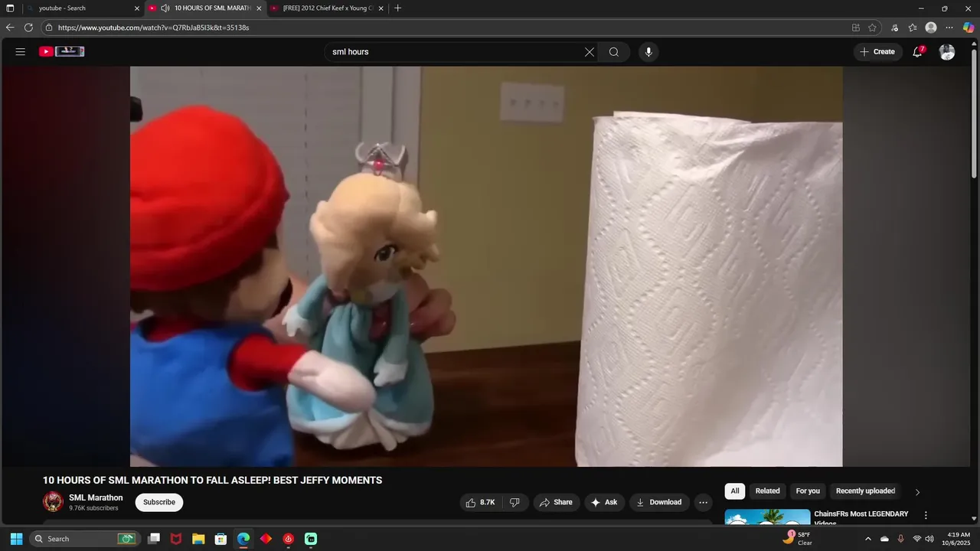Image resolution: width=980 pixels, height=551 pixels.
Task: Close the Chief Keef tab
Action: 381,8
